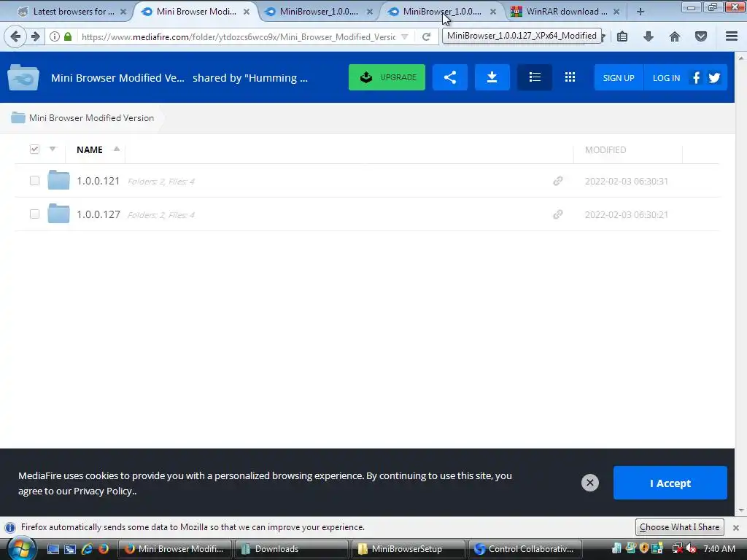Switch to second MiniBrowser_1.0.0 tab
The height and width of the screenshot is (560, 747).
tap(441, 12)
